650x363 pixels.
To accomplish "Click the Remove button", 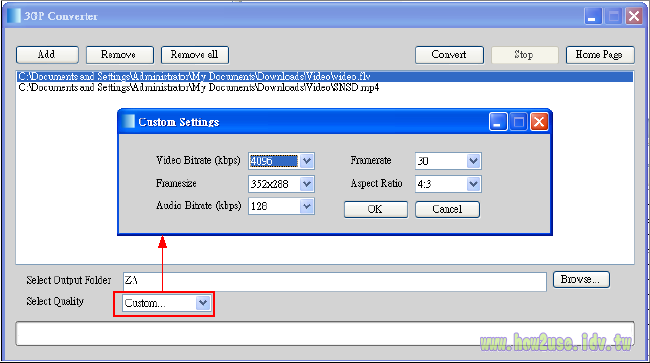I will [x=120, y=55].
